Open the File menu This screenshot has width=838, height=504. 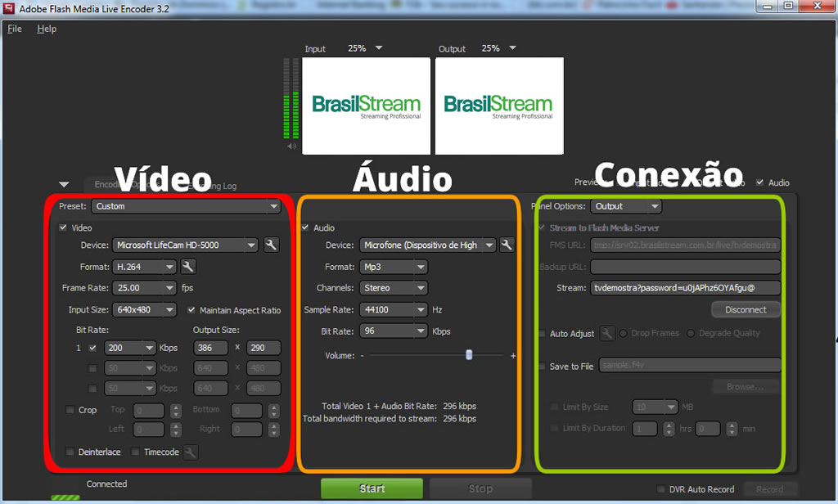tap(15, 29)
